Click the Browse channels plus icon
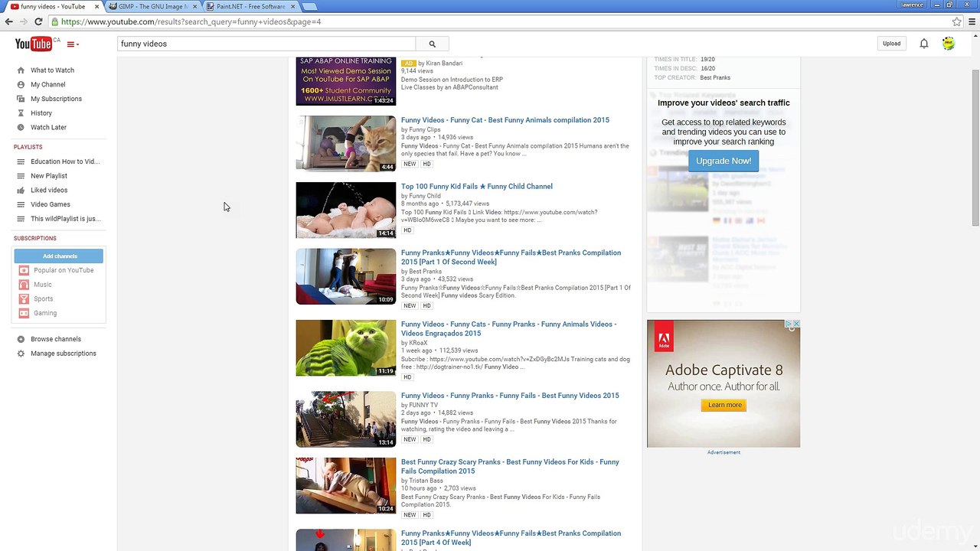The image size is (980, 551). pyautogui.click(x=21, y=339)
